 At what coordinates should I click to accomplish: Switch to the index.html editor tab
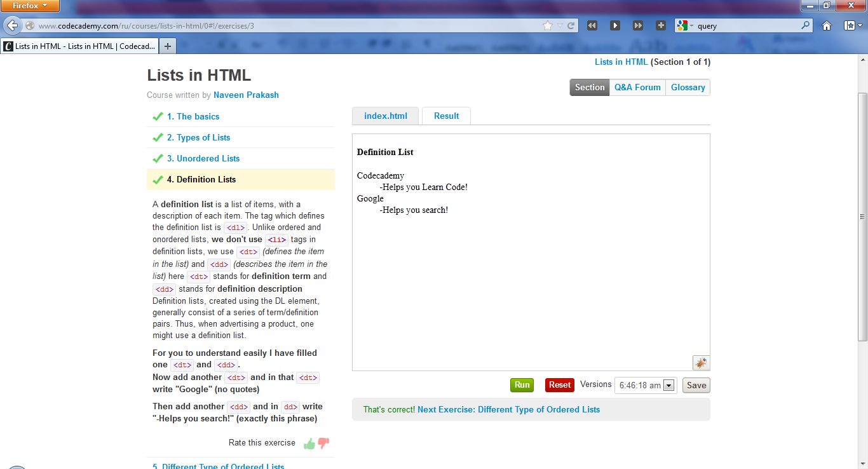386,116
